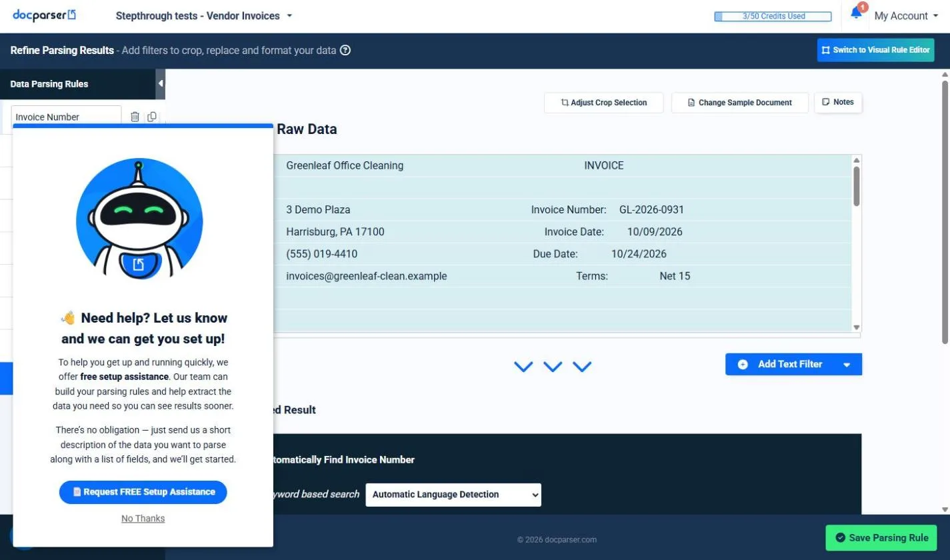Click the 'Data Parsing Rules' sidebar header
The height and width of the screenshot is (560, 950).
(x=49, y=84)
